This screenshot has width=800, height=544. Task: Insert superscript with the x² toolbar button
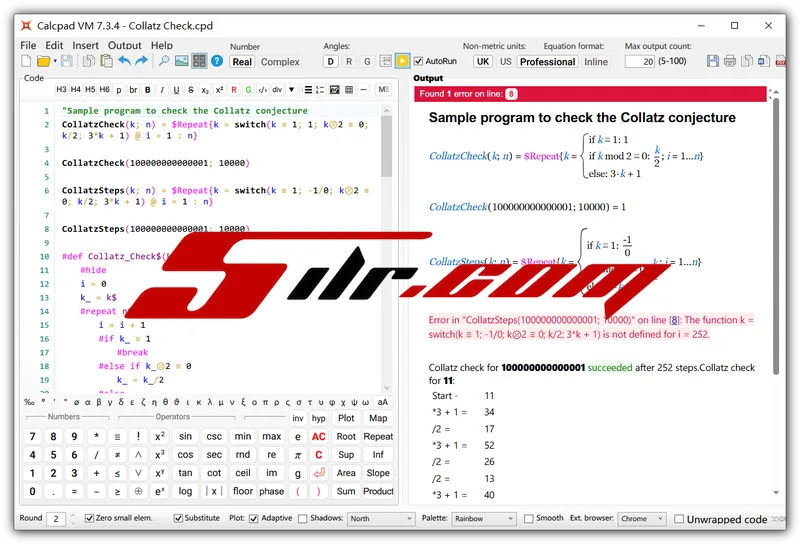pyautogui.click(x=219, y=90)
